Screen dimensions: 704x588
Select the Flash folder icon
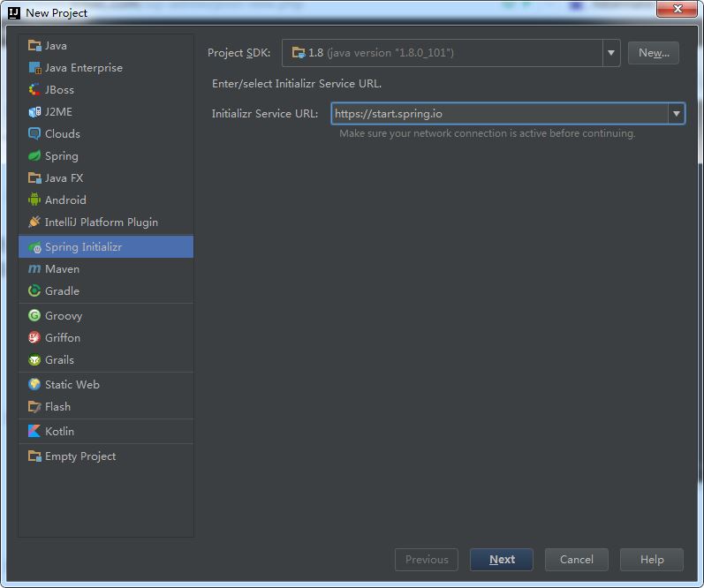tap(34, 406)
